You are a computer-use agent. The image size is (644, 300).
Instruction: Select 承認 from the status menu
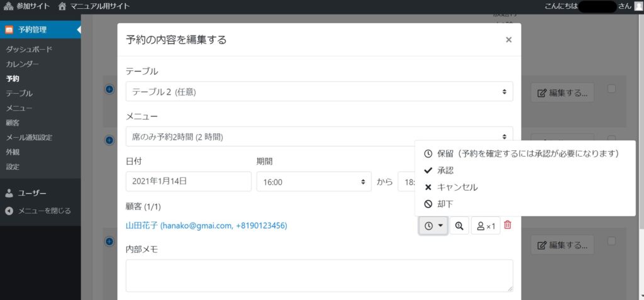(445, 170)
